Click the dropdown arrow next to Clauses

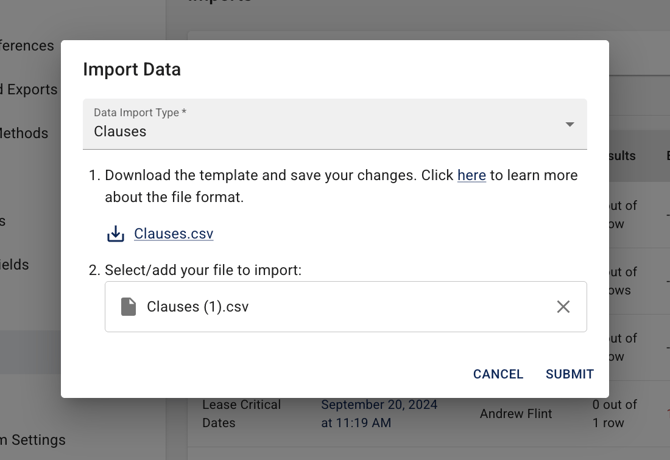(570, 124)
